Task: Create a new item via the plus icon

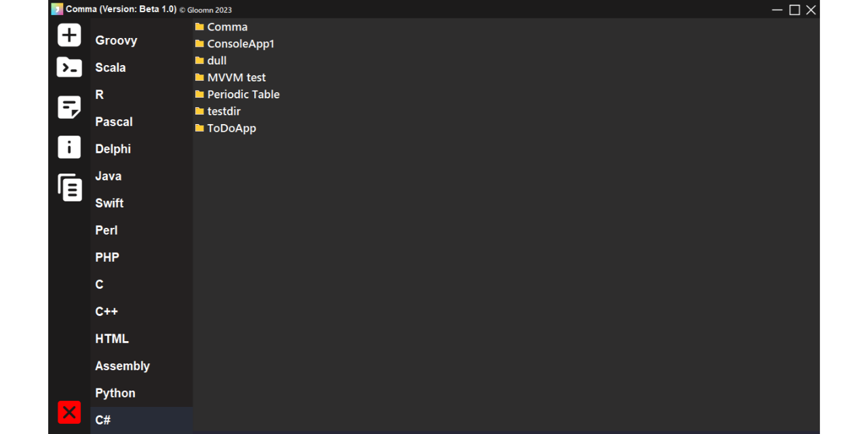Action: (x=68, y=35)
